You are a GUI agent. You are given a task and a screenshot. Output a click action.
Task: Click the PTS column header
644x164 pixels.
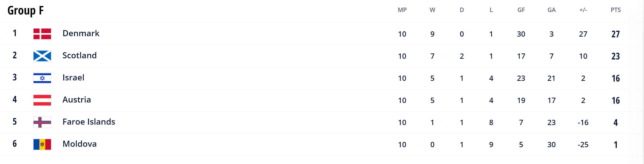tap(616, 10)
